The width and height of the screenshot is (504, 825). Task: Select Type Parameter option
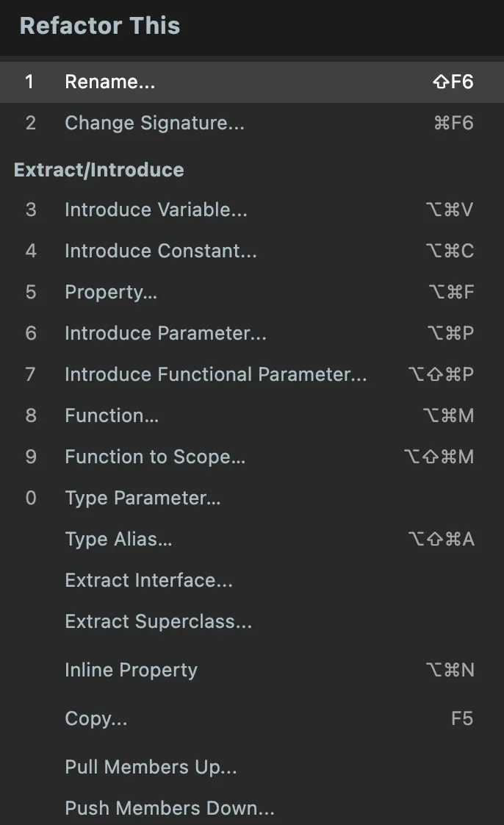point(143,498)
